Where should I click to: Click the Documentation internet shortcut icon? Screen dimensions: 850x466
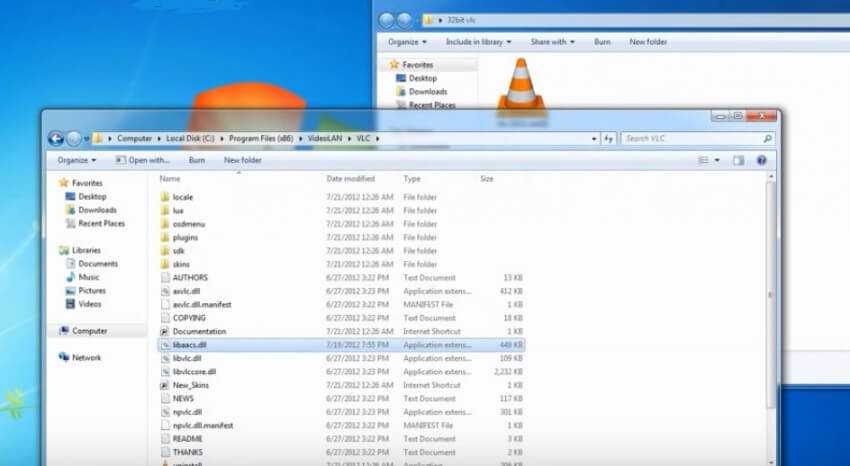click(x=165, y=331)
